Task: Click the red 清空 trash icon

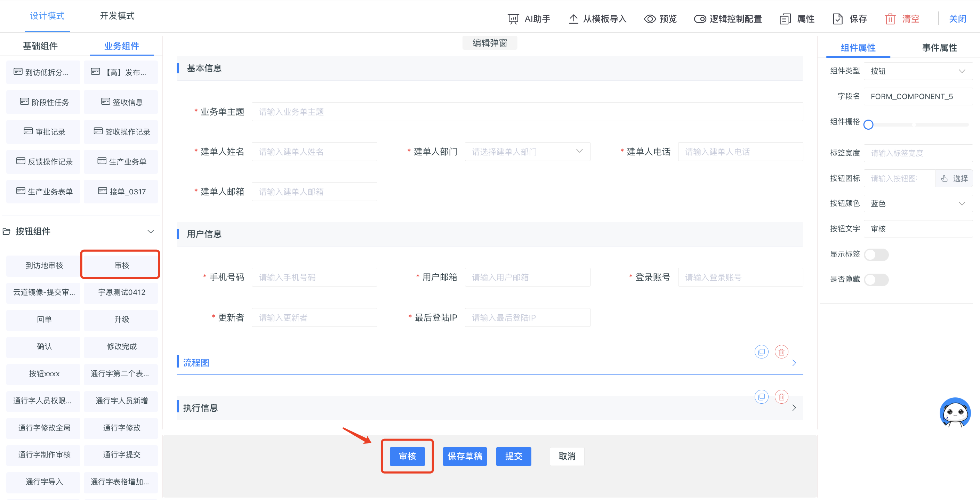Action: pyautogui.click(x=890, y=19)
